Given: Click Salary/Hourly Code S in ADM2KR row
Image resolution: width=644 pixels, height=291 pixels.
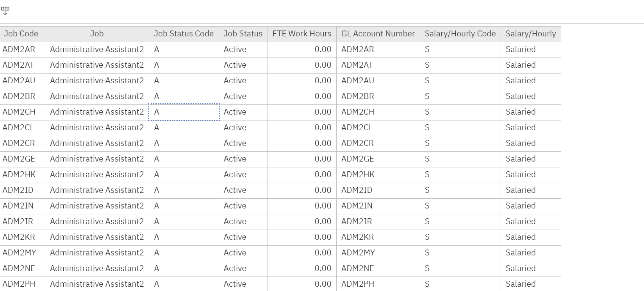Looking at the screenshot, I should tap(460, 237).
